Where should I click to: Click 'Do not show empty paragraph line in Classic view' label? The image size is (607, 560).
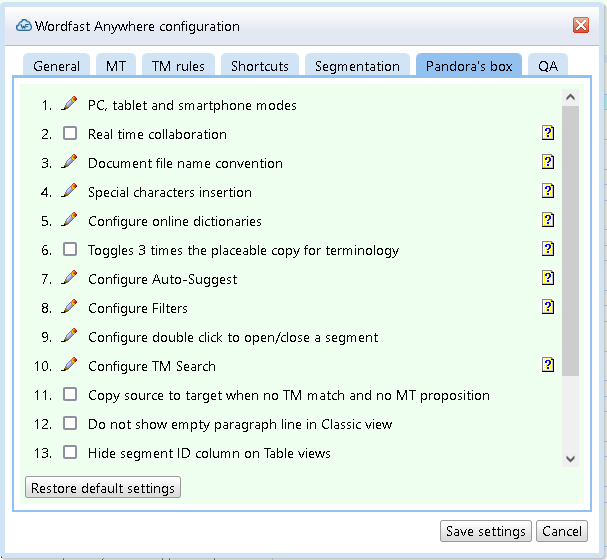tap(240, 425)
